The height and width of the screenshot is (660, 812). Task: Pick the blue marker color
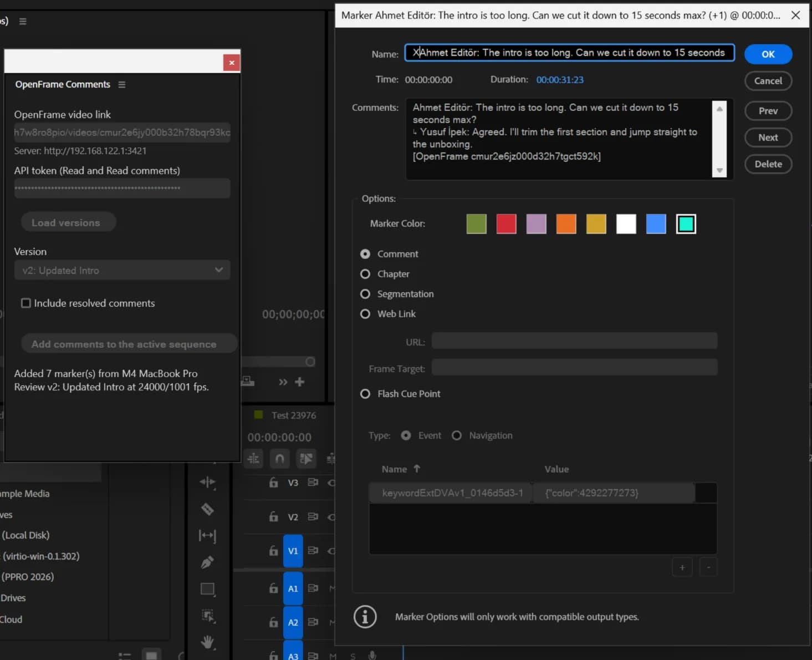(656, 224)
